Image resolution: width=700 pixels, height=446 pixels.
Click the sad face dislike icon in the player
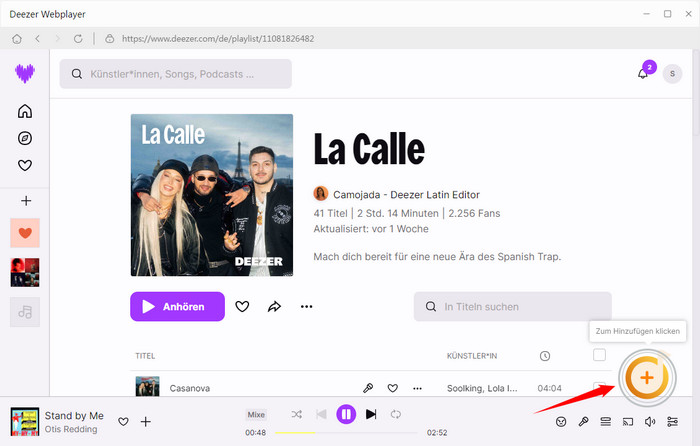tap(561, 421)
